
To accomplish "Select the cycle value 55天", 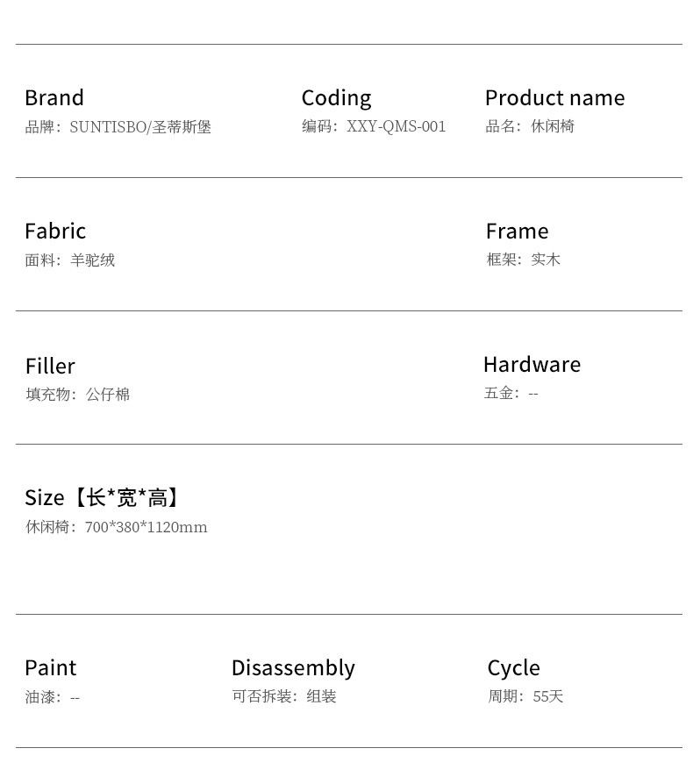I will coord(548,696).
